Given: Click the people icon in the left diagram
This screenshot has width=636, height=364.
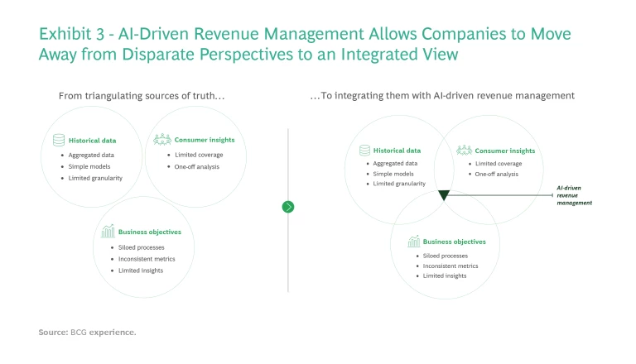Looking at the screenshot, I should [x=162, y=141].
